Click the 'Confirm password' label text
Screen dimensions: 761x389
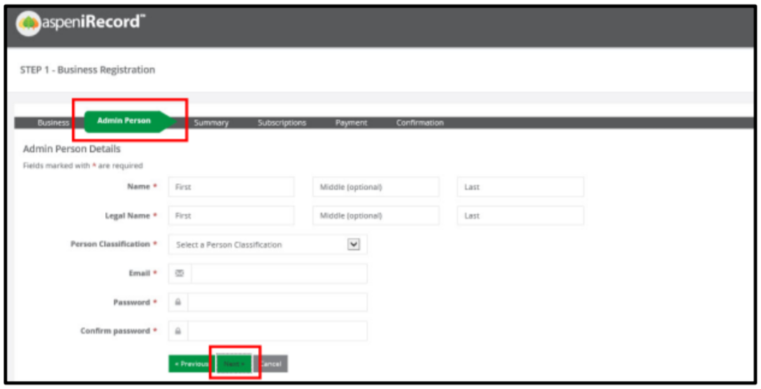tap(115, 331)
